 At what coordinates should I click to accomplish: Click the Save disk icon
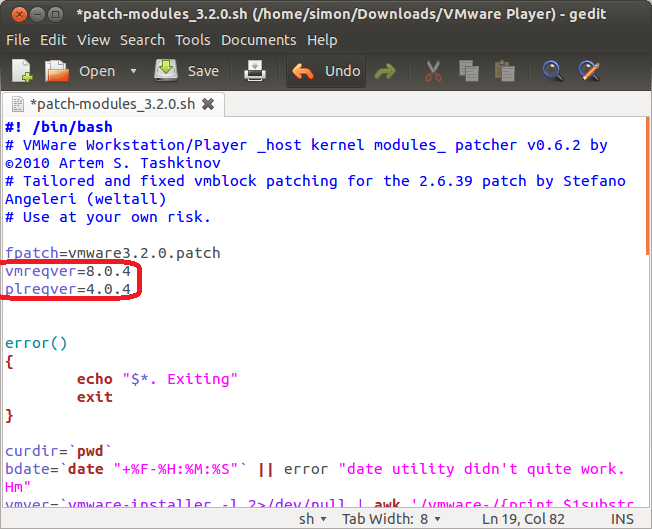click(x=166, y=70)
